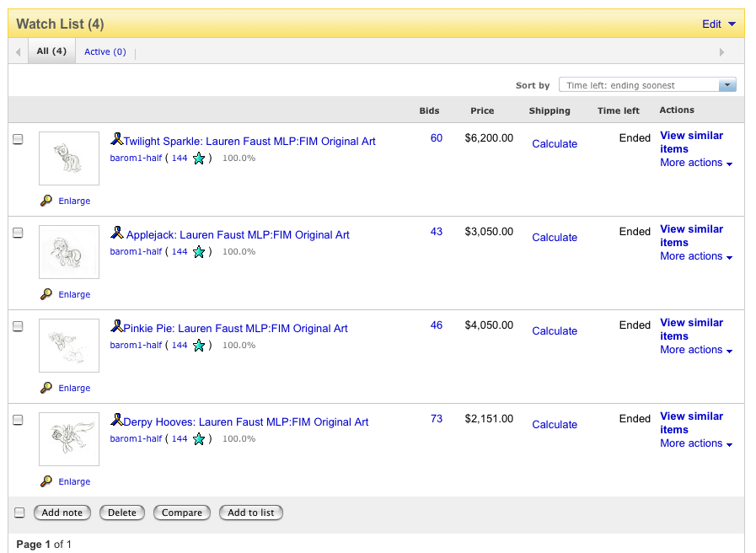Click the Add note button
756x553 pixels.
tap(62, 513)
